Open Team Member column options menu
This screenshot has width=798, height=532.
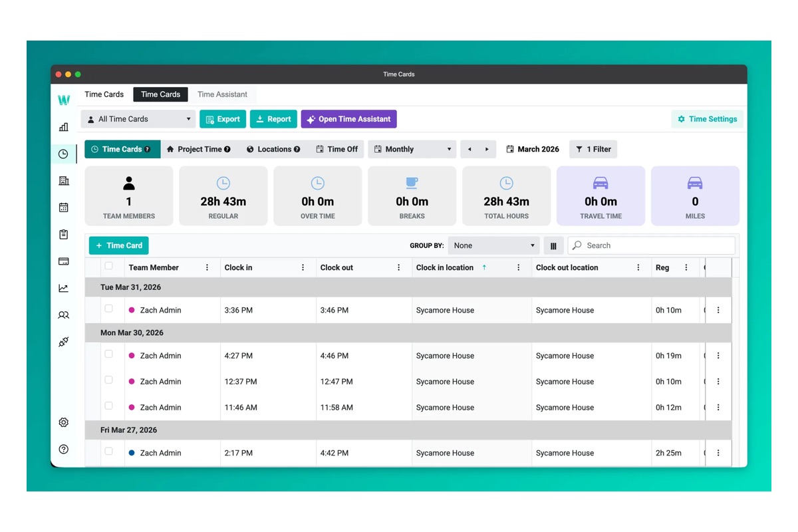tap(207, 267)
